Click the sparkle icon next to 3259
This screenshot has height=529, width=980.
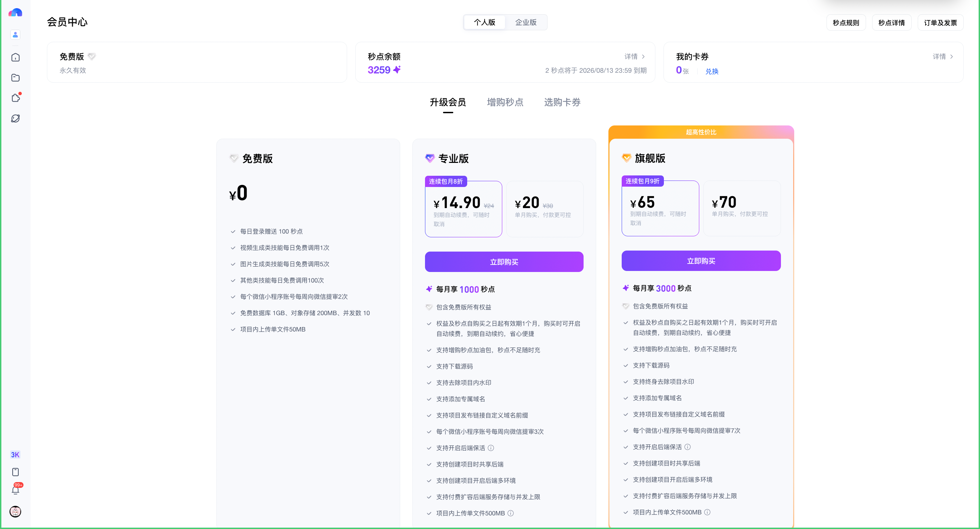click(397, 70)
